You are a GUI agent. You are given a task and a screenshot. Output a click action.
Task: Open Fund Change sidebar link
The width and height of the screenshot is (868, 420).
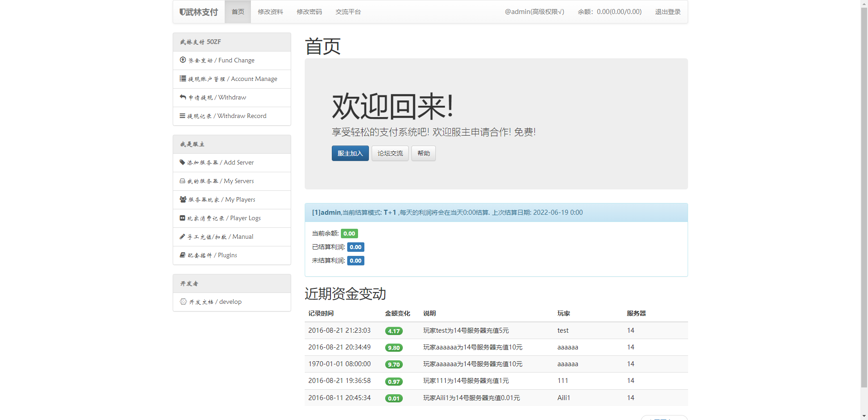click(232, 60)
